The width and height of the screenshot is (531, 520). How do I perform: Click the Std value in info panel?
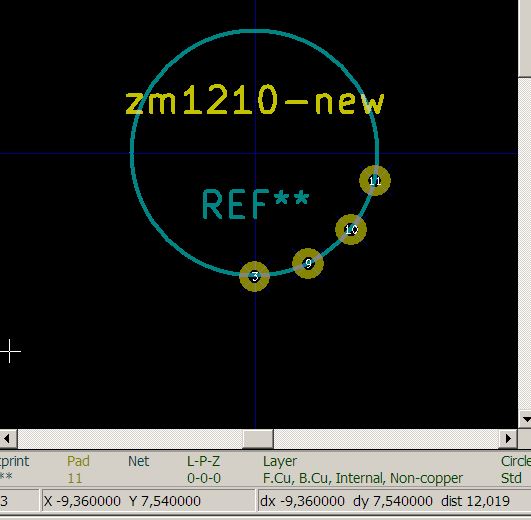(x=511, y=478)
